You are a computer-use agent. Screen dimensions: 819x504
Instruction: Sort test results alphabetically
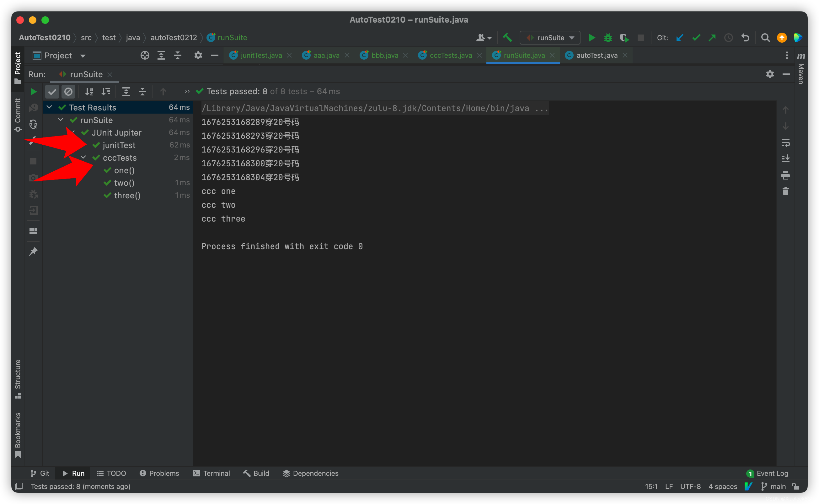[x=89, y=91]
